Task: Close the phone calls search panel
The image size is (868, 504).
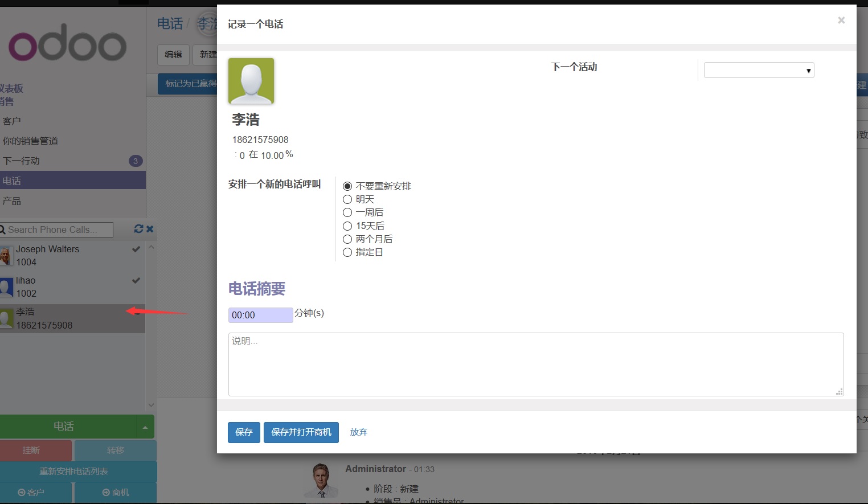Action: [x=149, y=229]
